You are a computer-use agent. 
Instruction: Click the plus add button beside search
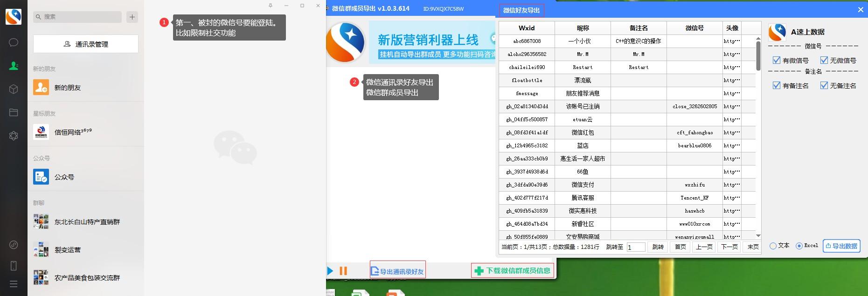pos(132,17)
